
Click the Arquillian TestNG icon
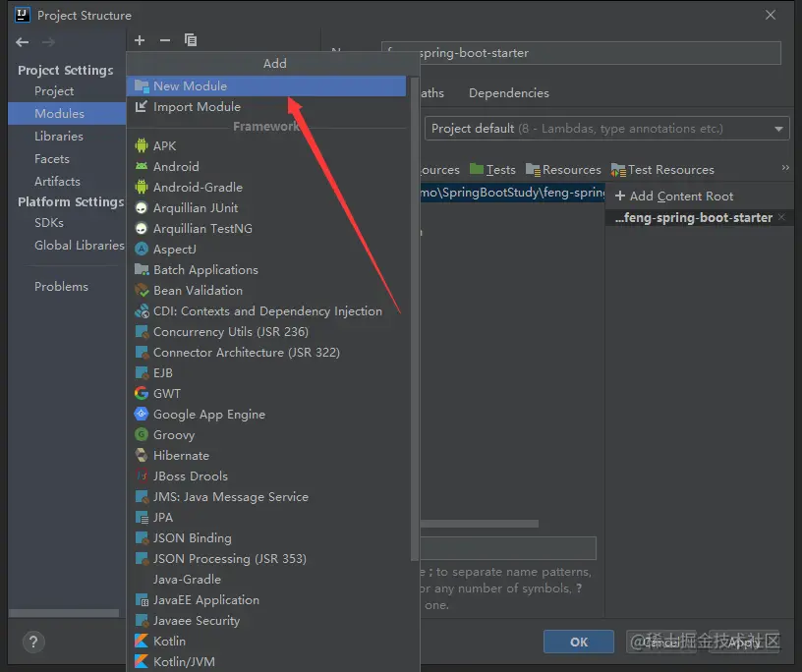142,229
